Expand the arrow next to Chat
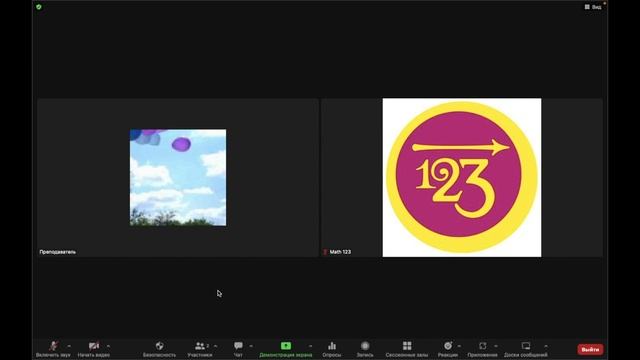Screen dimensions: 640x360 [251, 346]
